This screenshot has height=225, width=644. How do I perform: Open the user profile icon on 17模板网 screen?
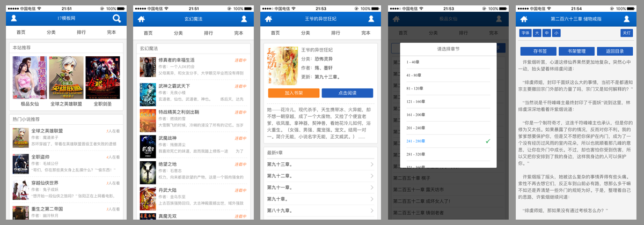(14, 19)
